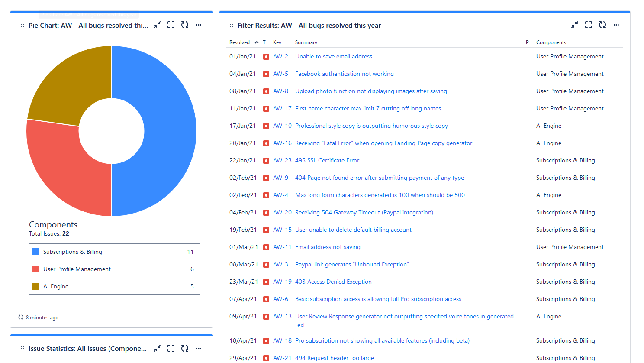Image resolution: width=644 pixels, height=363 pixels.
Task: Open '494 Request header too large' issue
Action: click(x=335, y=358)
